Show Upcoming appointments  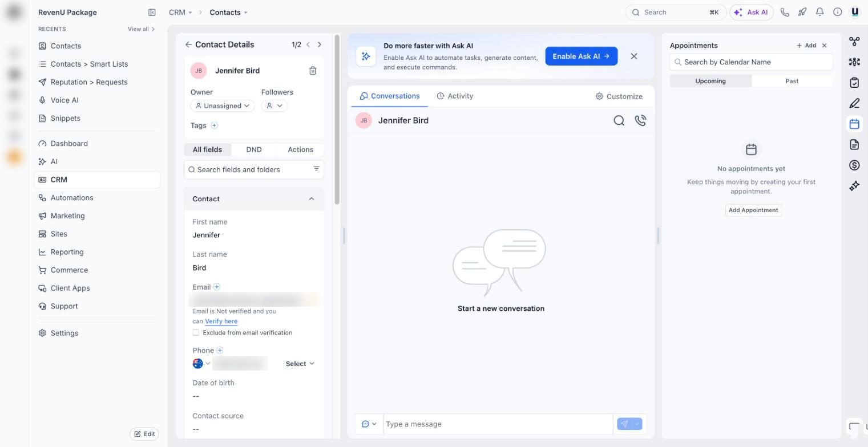tap(710, 81)
